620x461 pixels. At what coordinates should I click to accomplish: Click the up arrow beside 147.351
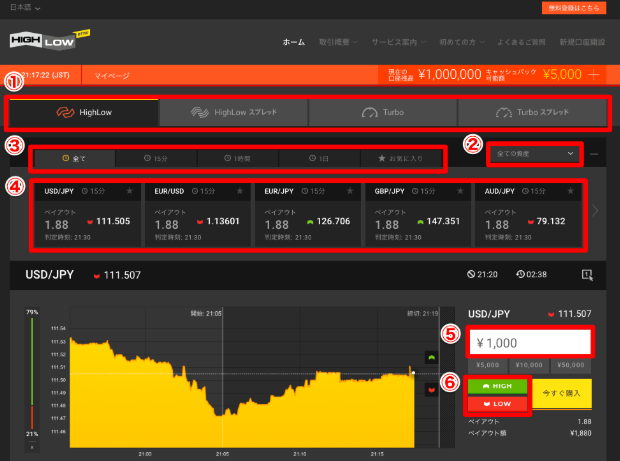tap(420, 222)
